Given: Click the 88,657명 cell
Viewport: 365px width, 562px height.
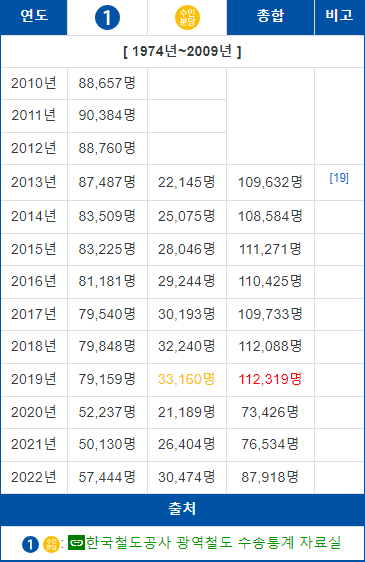Looking at the screenshot, I should (x=107, y=83).
